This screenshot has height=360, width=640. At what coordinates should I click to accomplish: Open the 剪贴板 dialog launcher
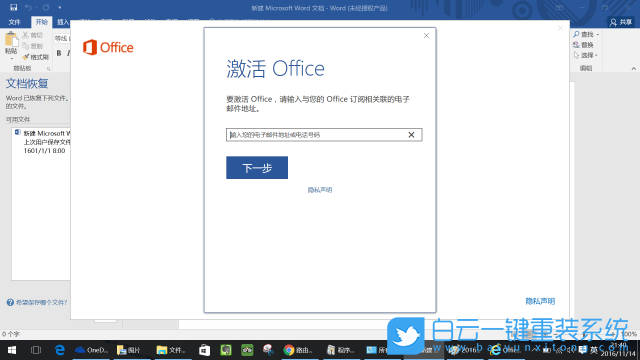[x=48, y=69]
